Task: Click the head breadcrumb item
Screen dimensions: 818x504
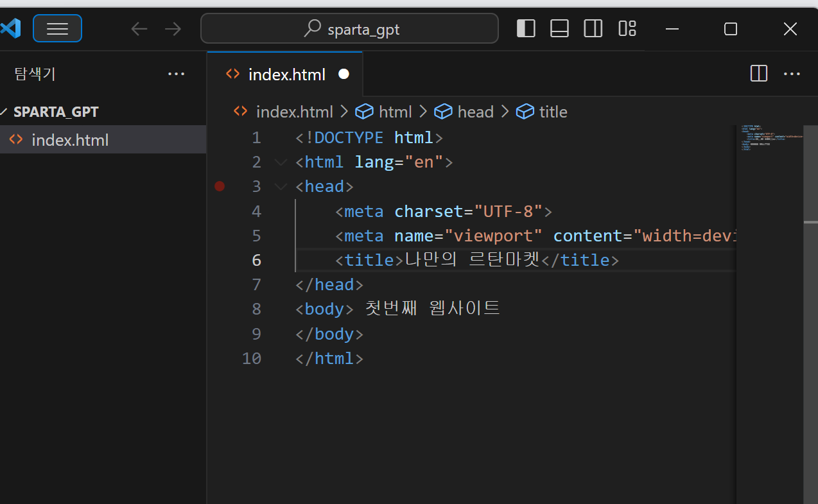Action: point(464,112)
